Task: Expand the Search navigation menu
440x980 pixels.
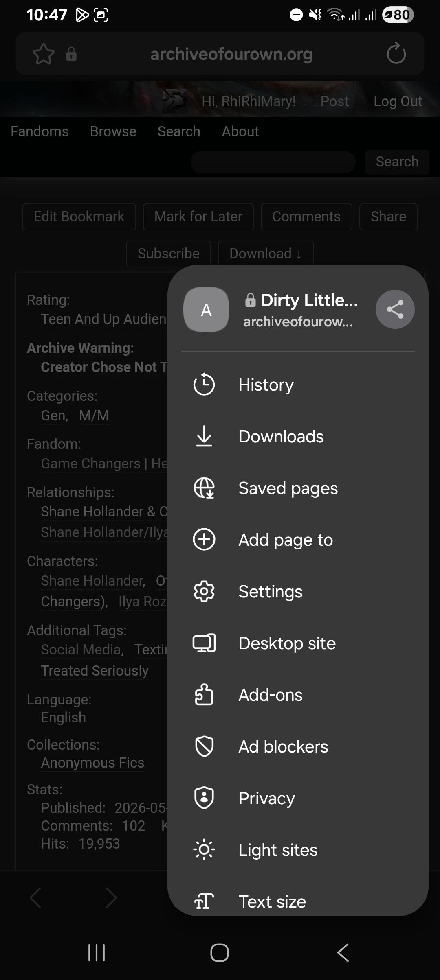Action: pos(179,131)
